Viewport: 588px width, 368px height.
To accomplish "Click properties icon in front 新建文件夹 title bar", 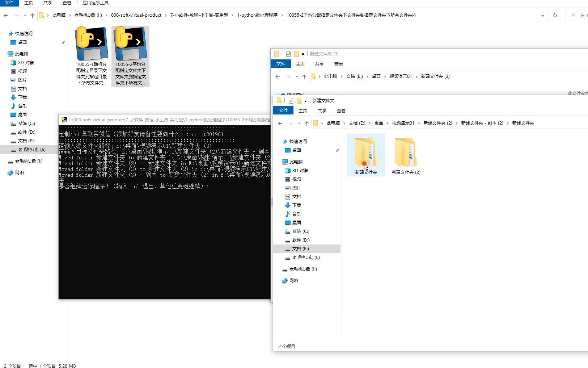I will [x=291, y=101].
